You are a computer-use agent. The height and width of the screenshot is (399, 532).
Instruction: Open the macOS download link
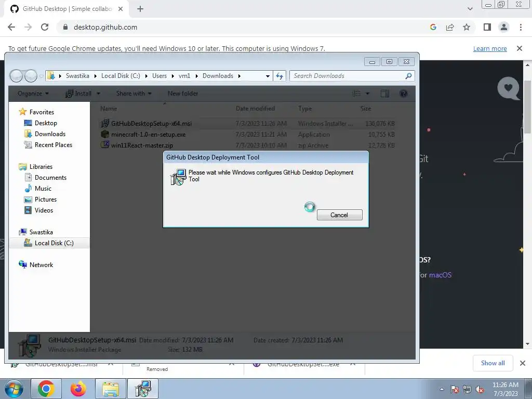440,275
